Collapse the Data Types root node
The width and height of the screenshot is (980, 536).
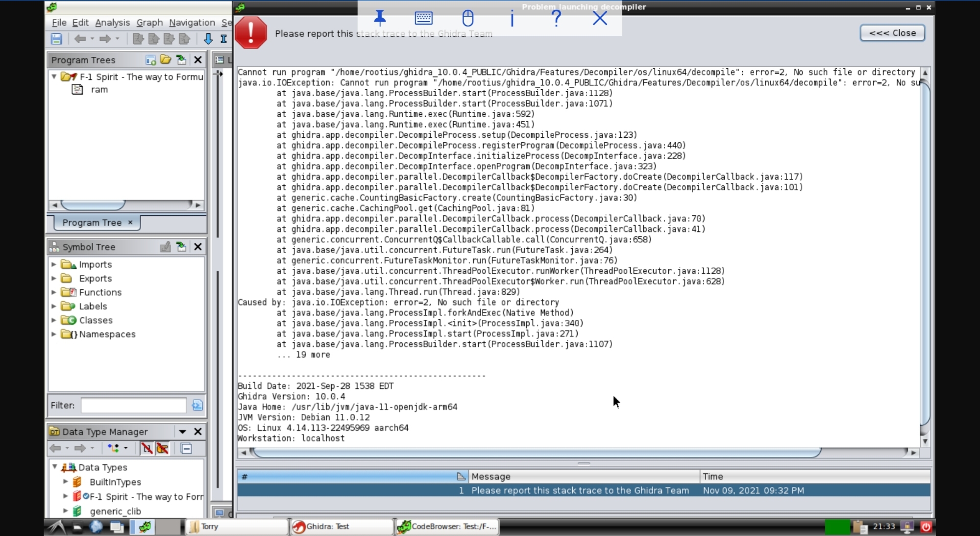(55, 467)
